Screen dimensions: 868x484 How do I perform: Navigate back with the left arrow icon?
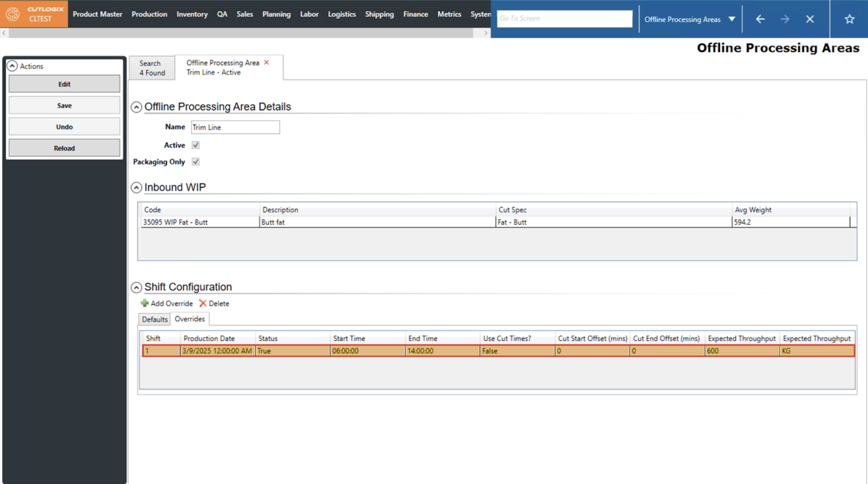[x=760, y=19]
